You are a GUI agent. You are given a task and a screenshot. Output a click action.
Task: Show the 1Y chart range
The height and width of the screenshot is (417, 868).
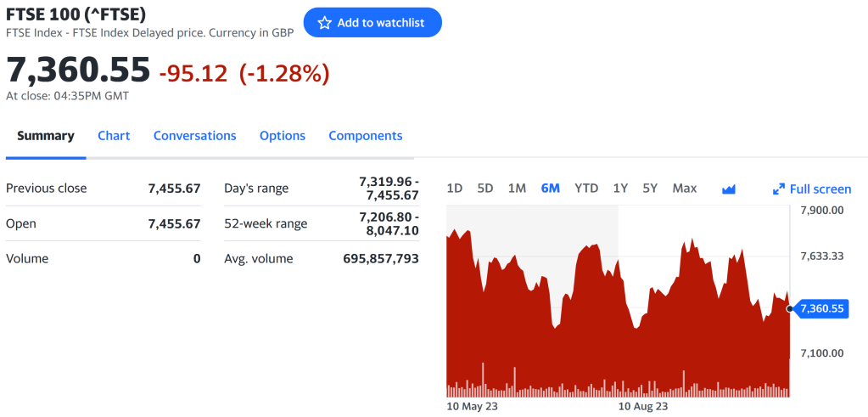coord(620,189)
